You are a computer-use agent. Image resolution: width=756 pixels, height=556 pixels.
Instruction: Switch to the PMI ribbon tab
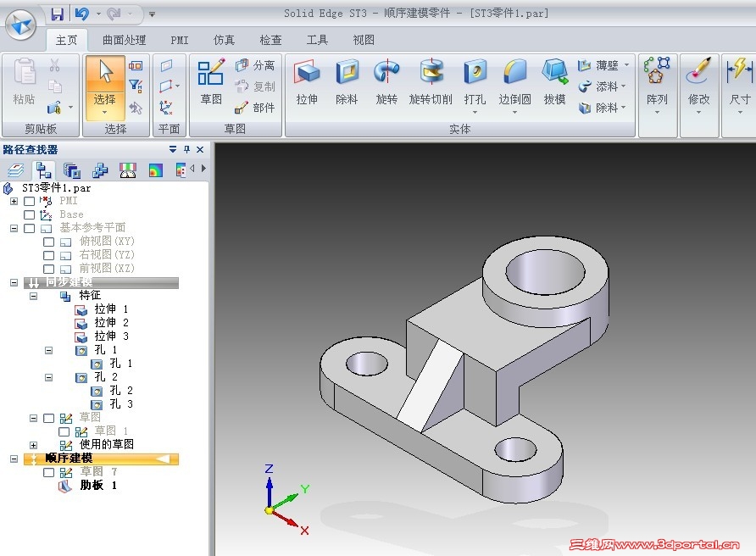click(x=180, y=40)
